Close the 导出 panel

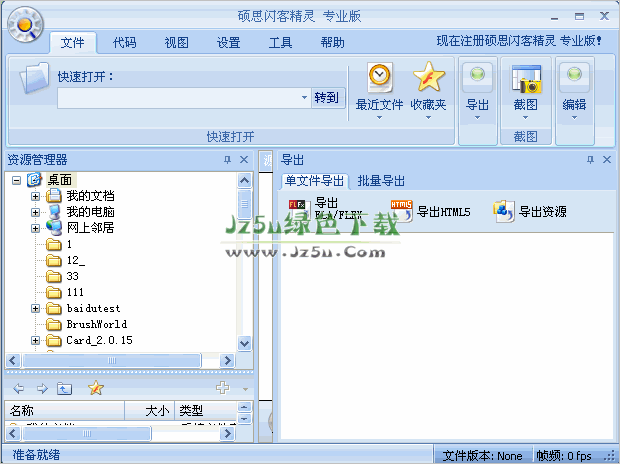[607, 160]
